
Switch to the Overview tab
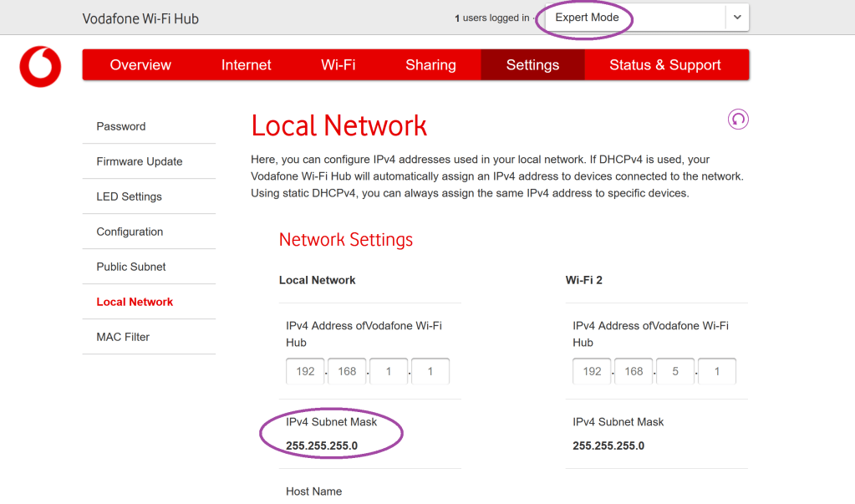click(140, 65)
